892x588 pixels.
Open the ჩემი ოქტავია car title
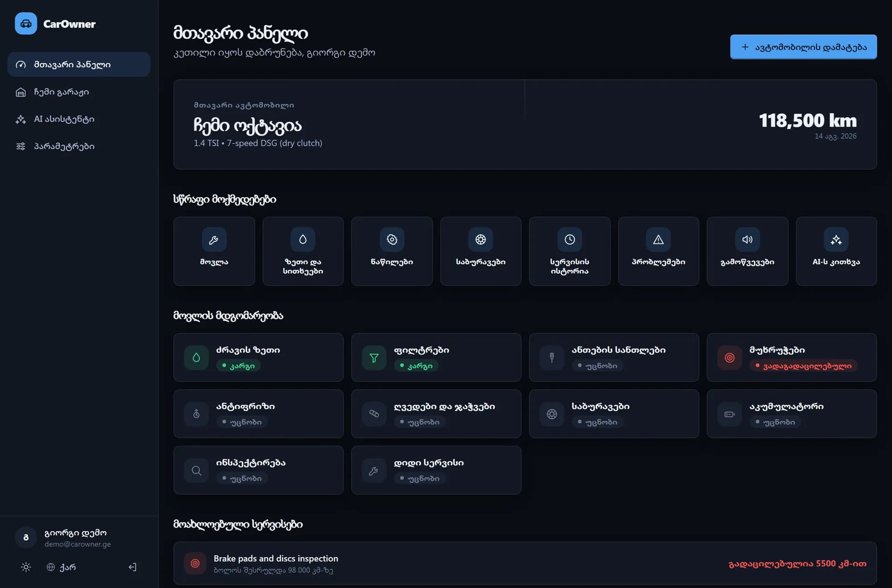click(x=248, y=126)
